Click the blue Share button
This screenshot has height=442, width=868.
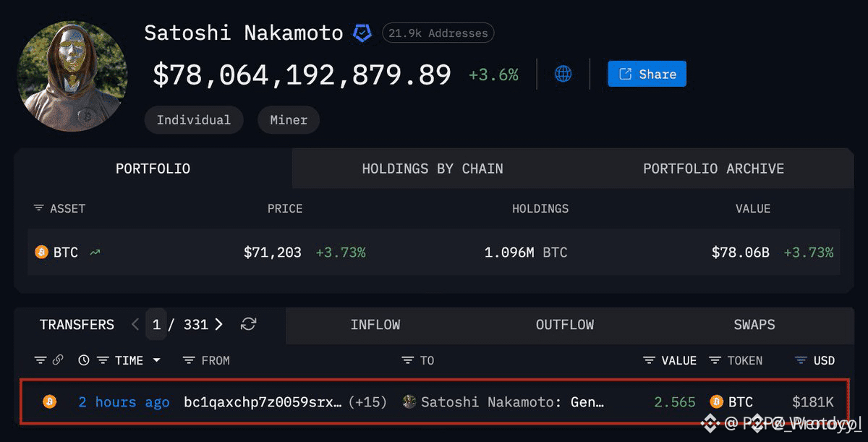coord(647,74)
